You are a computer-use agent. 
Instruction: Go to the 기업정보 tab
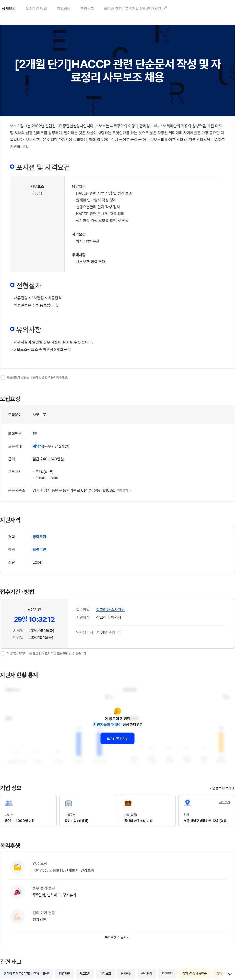(64, 8)
